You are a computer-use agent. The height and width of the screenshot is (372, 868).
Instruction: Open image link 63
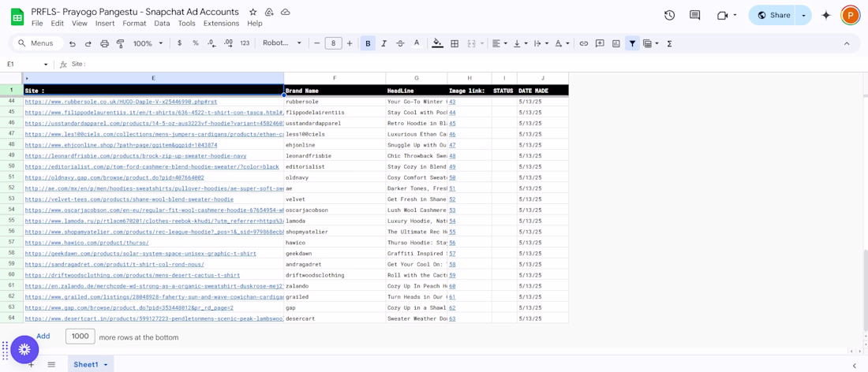tap(452, 318)
